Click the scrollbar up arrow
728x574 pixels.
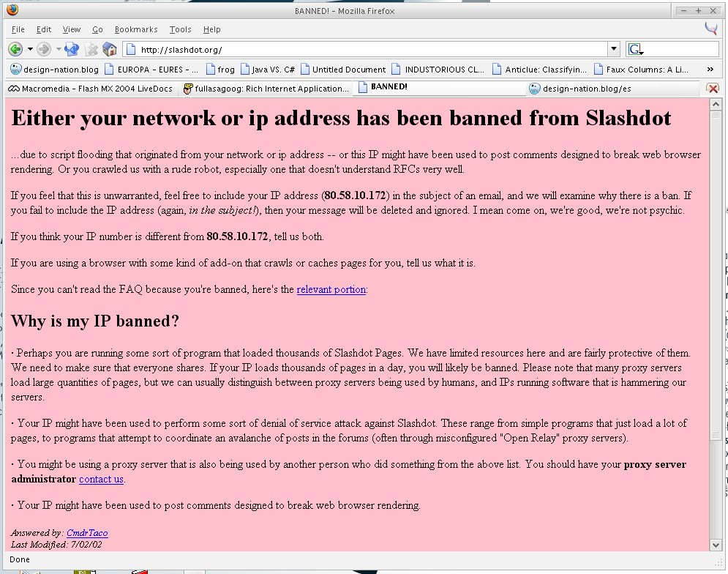click(716, 104)
